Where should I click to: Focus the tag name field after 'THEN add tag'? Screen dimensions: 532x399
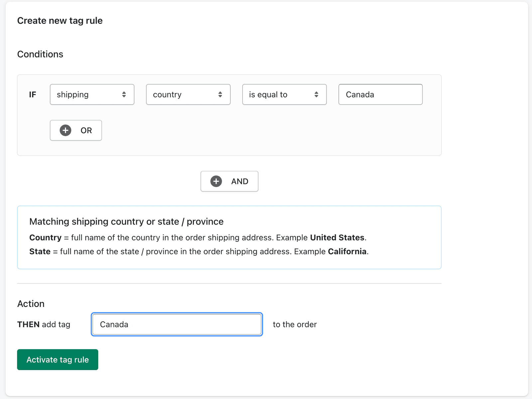[176, 324]
